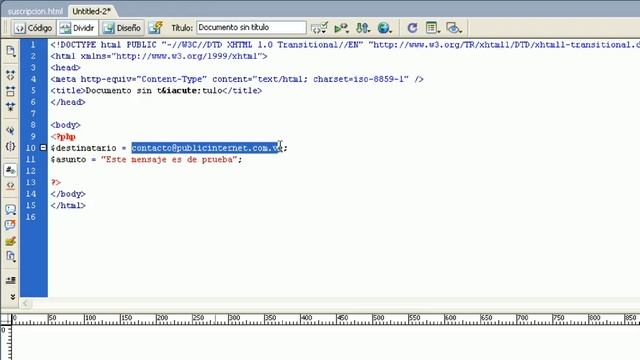Click the Select Parent Tag icon
640x360 pixels.
pyautogui.click(x=11, y=131)
